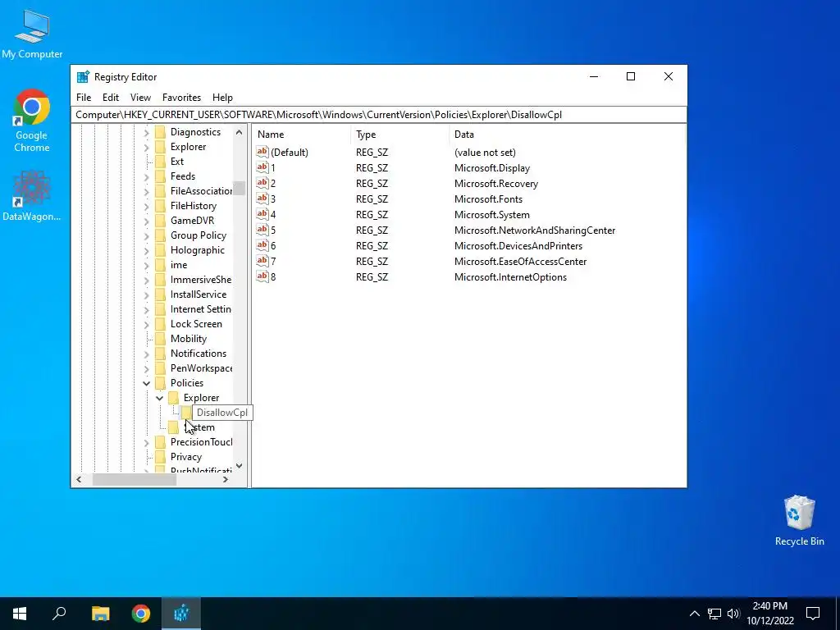Select the GameDVR folder icon
The width and height of the screenshot is (840, 630).
pos(160,220)
